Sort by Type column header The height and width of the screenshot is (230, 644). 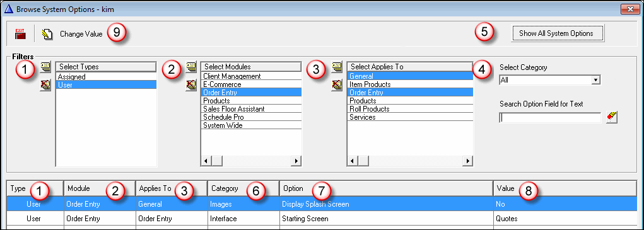pos(35,188)
